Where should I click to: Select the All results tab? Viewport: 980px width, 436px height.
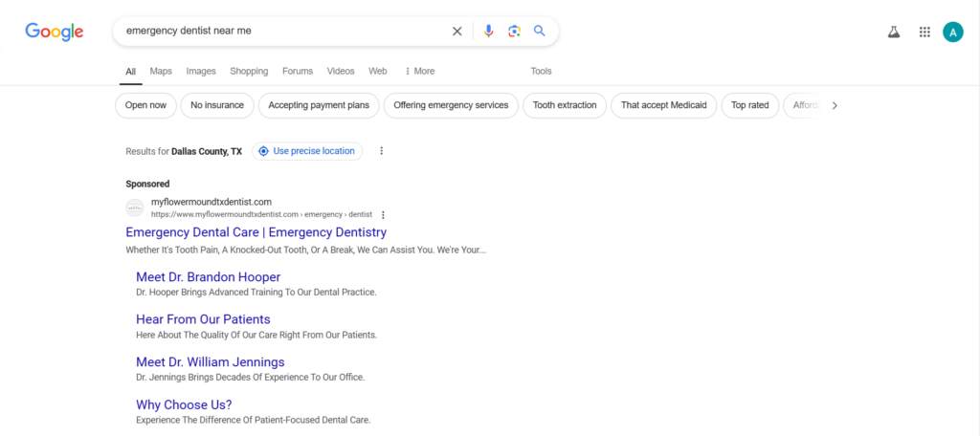click(x=130, y=71)
